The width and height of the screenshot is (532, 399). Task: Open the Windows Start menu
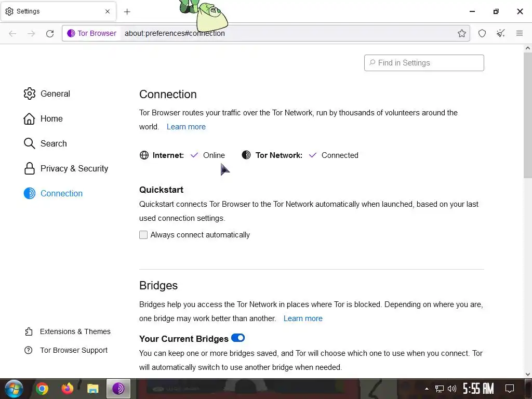[14, 389]
